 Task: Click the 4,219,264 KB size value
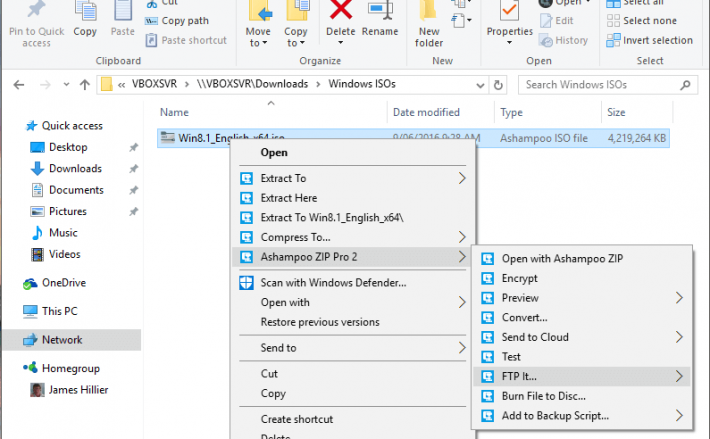636,138
